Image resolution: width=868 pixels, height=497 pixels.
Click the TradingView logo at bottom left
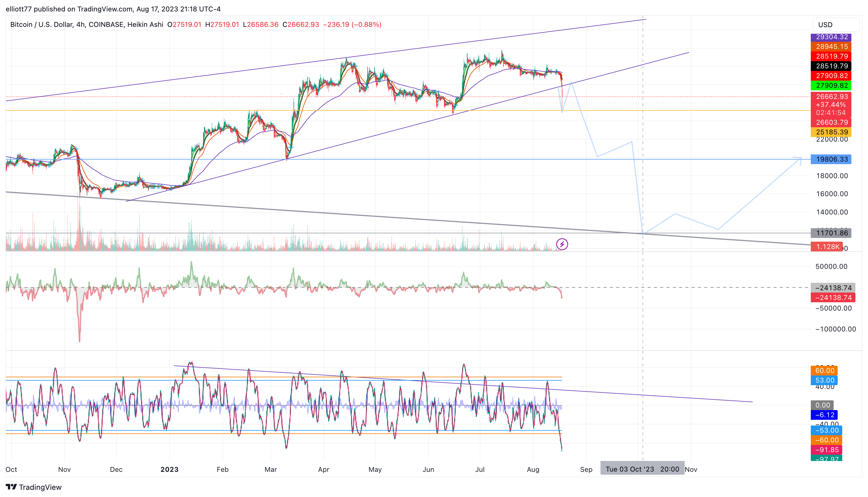click(x=33, y=487)
